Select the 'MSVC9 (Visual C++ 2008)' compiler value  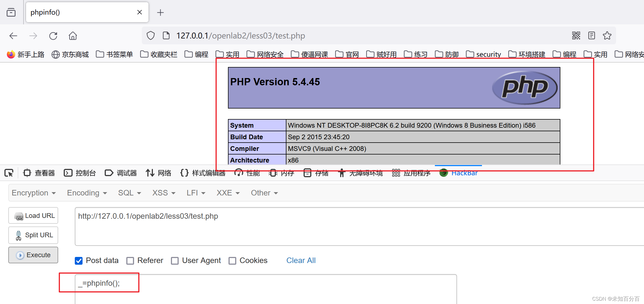click(327, 149)
